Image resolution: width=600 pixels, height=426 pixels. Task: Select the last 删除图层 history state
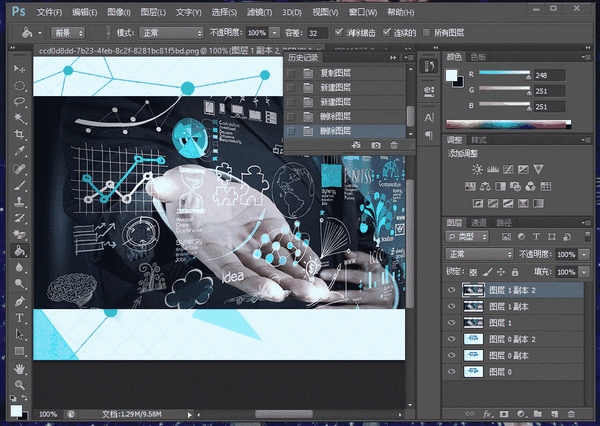click(x=344, y=131)
